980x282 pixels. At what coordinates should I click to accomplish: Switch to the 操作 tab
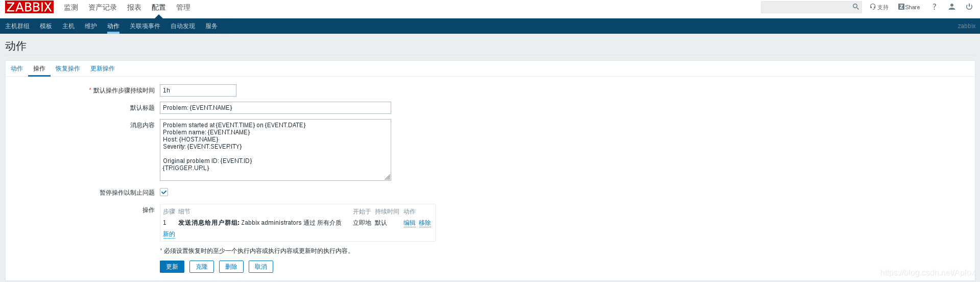(x=39, y=68)
